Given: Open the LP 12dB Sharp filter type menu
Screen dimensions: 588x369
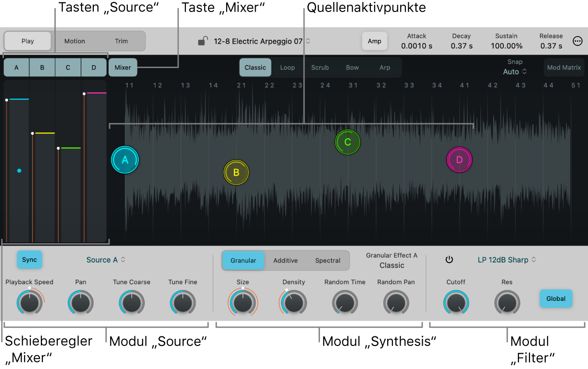Looking at the screenshot, I should [x=507, y=260].
